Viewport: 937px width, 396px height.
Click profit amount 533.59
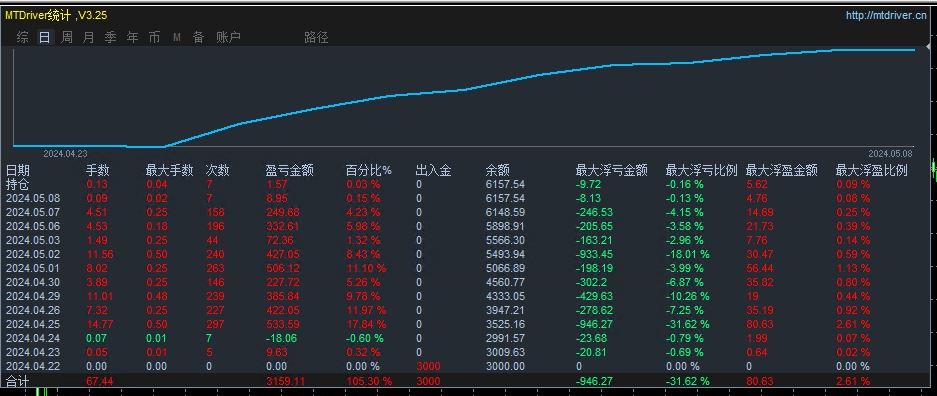pos(283,324)
